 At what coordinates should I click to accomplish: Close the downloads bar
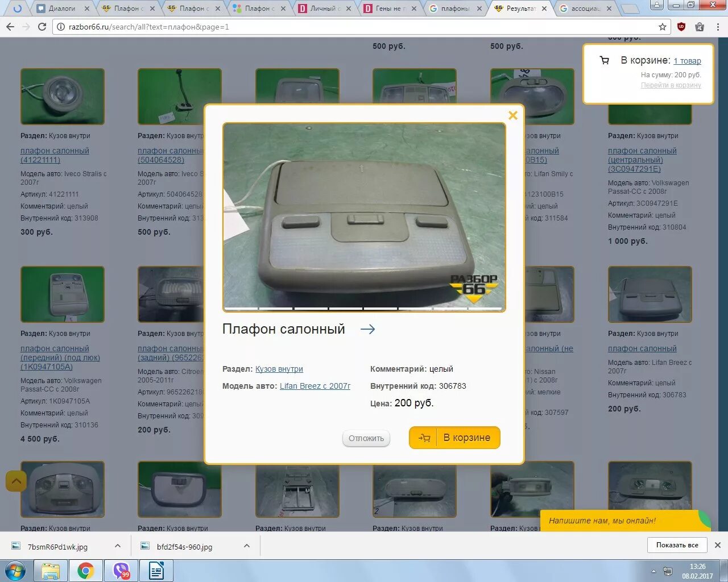coord(718,545)
